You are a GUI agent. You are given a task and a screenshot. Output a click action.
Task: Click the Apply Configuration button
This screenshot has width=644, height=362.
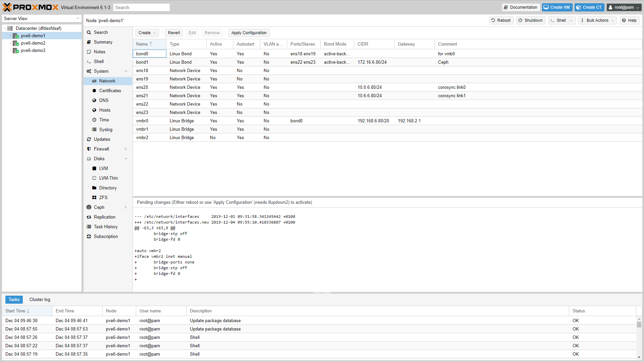coord(249,33)
